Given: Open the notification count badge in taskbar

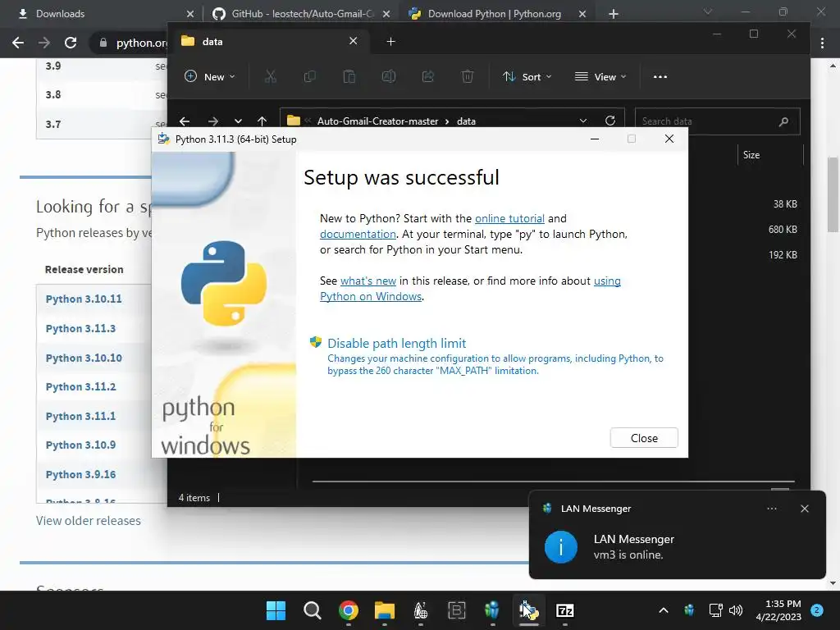Looking at the screenshot, I should [816, 609].
